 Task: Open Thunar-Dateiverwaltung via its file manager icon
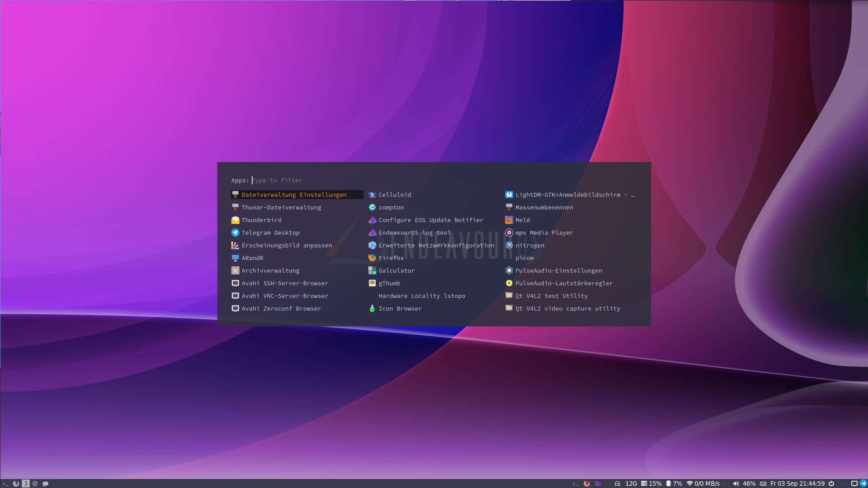coord(235,207)
